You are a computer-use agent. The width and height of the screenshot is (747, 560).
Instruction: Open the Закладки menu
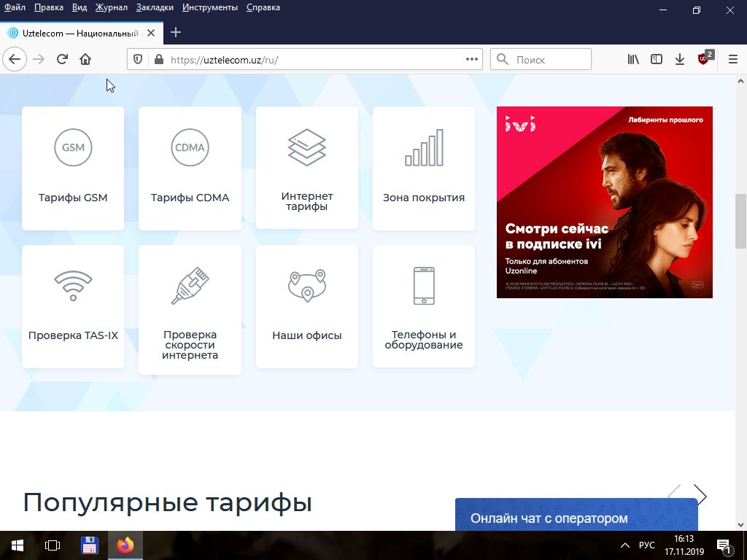(x=155, y=7)
